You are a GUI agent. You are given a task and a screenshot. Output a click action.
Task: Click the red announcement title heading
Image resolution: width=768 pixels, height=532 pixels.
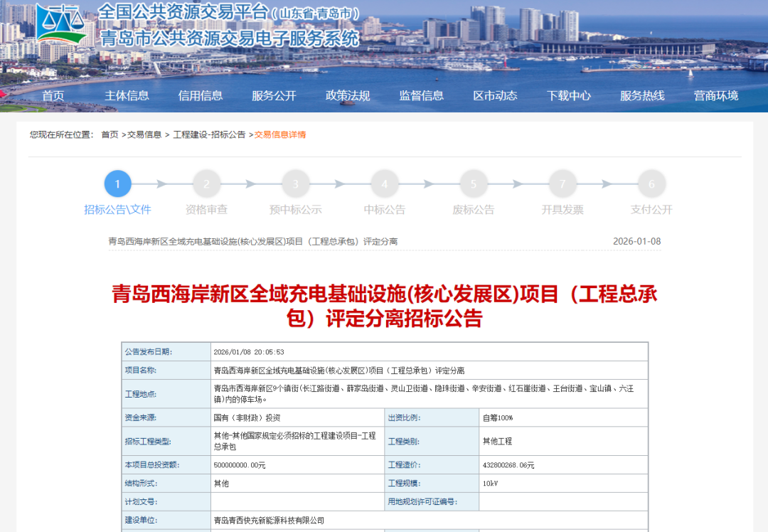tap(385, 306)
